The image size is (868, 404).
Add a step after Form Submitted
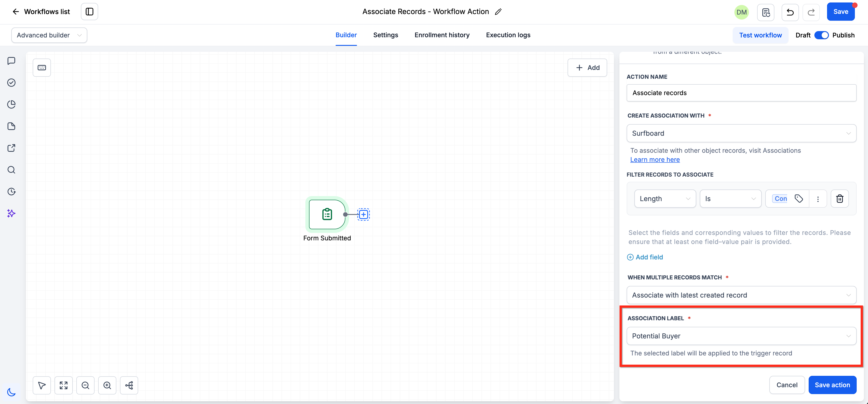pos(364,214)
